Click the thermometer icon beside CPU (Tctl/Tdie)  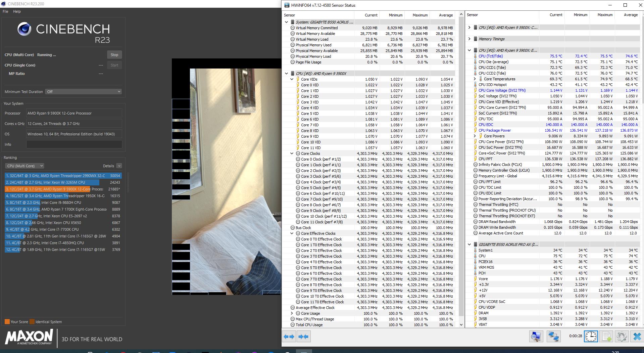click(475, 56)
